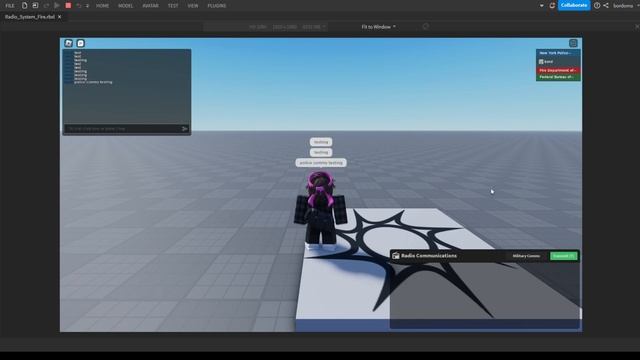Click the New file icon
The width and height of the screenshot is (640, 360).
click(24, 6)
